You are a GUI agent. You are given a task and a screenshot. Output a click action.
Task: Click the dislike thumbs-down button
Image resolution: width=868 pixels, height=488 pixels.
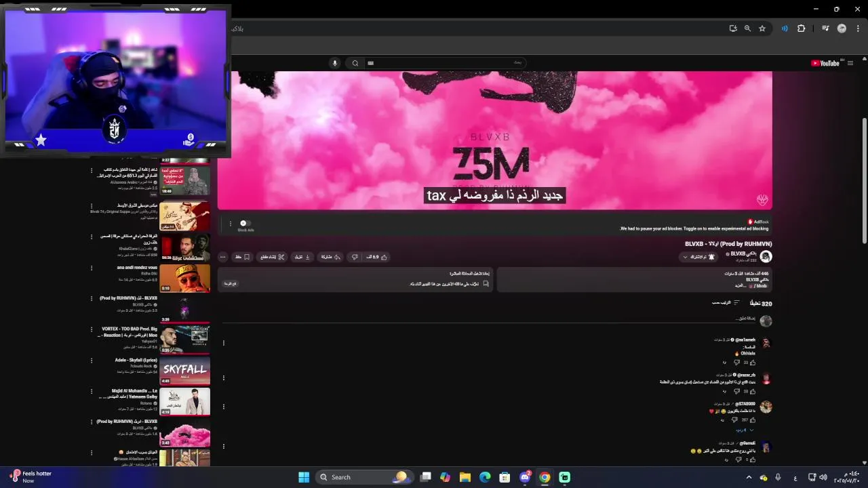354,257
